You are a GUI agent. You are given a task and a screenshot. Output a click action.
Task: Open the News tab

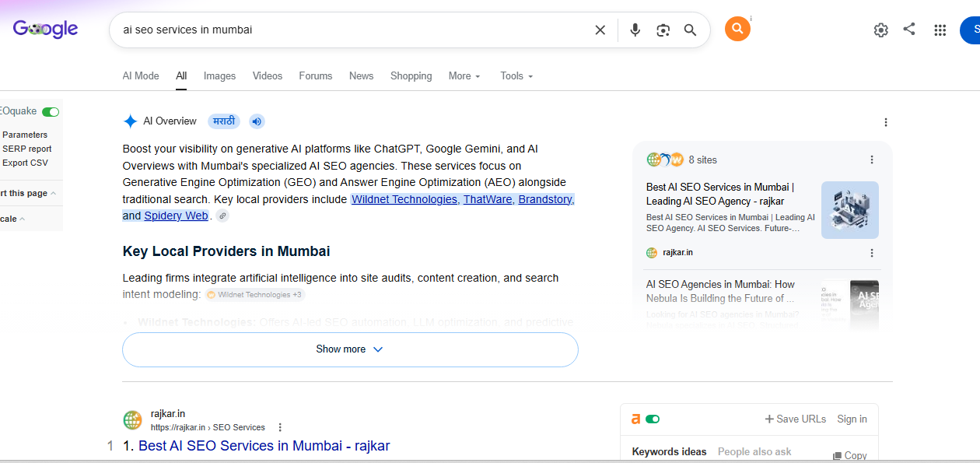pyautogui.click(x=361, y=76)
